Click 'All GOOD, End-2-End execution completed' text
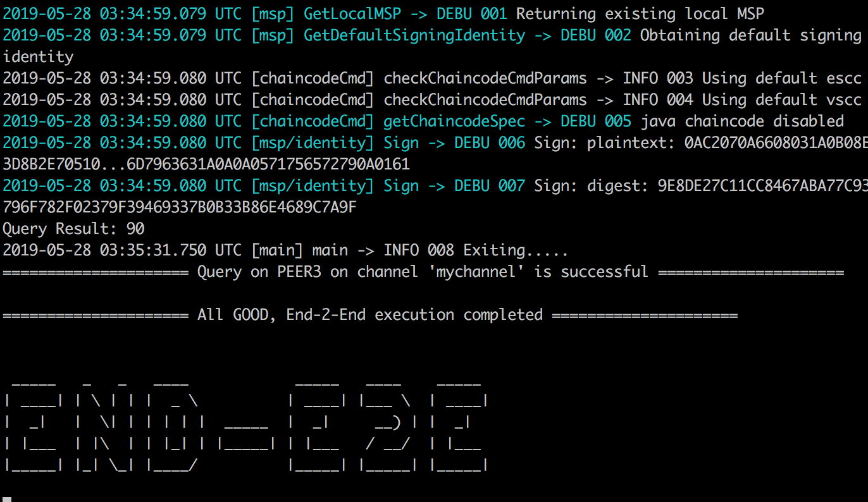The width and height of the screenshot is (868, 502). click(370, 315)
